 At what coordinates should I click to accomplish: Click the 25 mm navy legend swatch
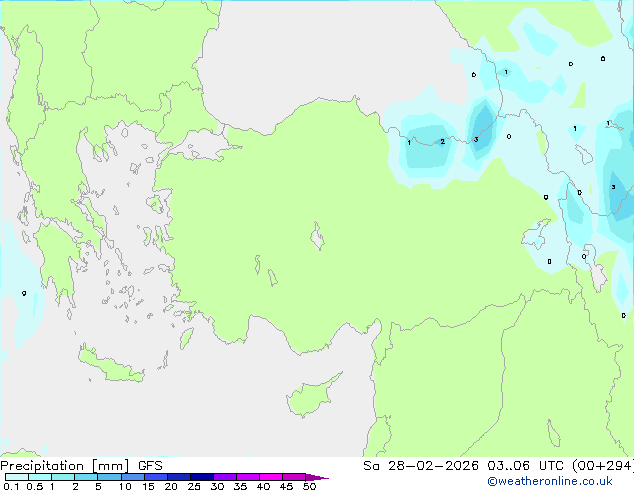(202, 477)
